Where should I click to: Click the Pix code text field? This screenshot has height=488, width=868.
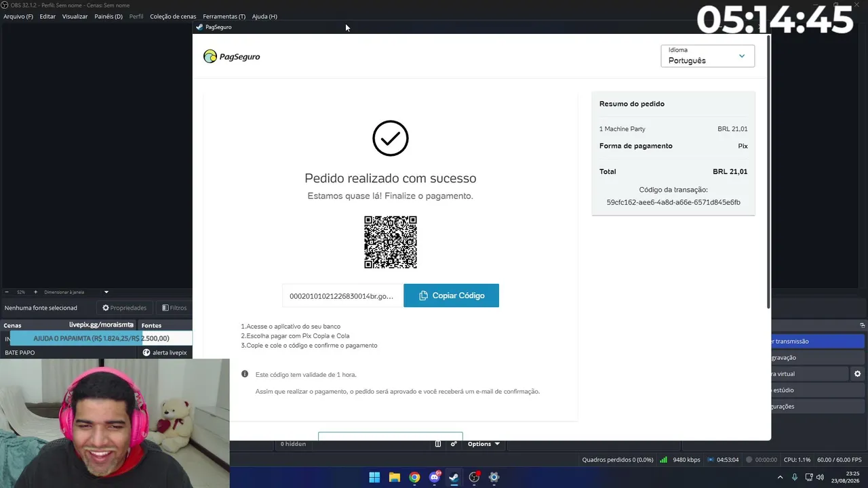[x=342, y=296]
